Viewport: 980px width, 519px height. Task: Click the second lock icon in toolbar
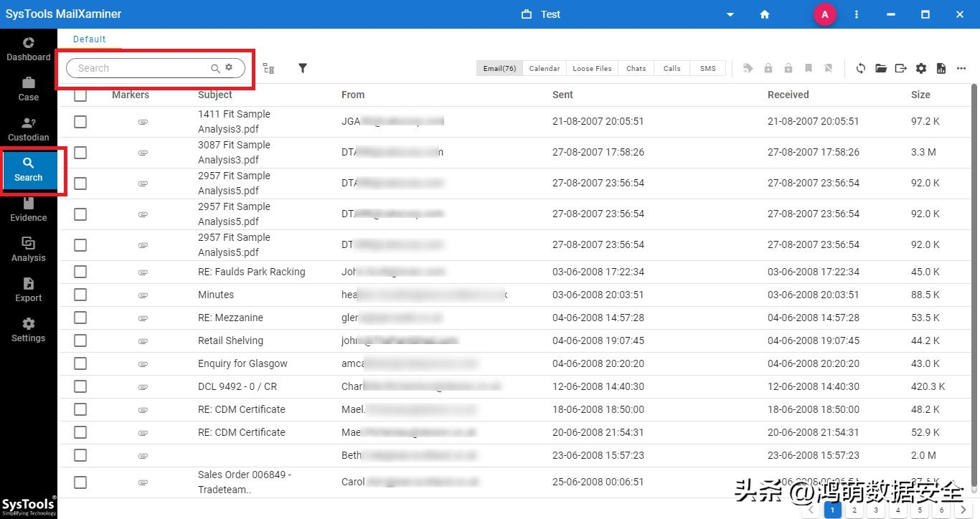[x=788, y=68]
